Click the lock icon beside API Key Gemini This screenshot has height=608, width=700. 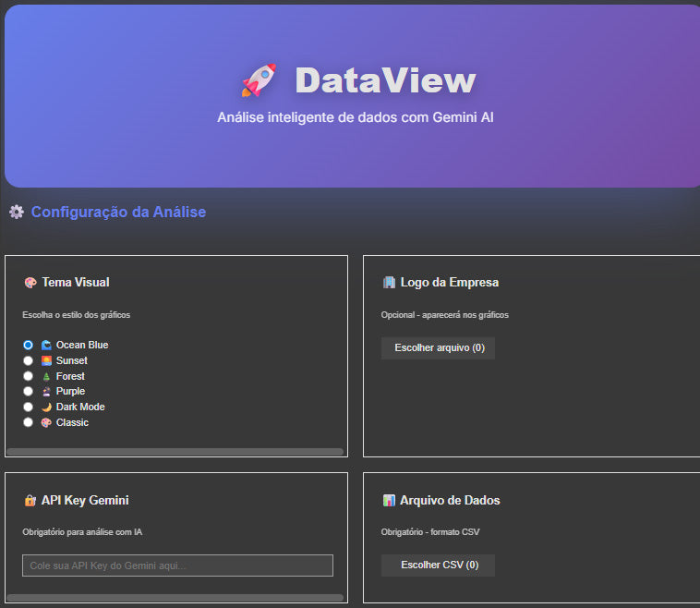click(x=30, y=501)
